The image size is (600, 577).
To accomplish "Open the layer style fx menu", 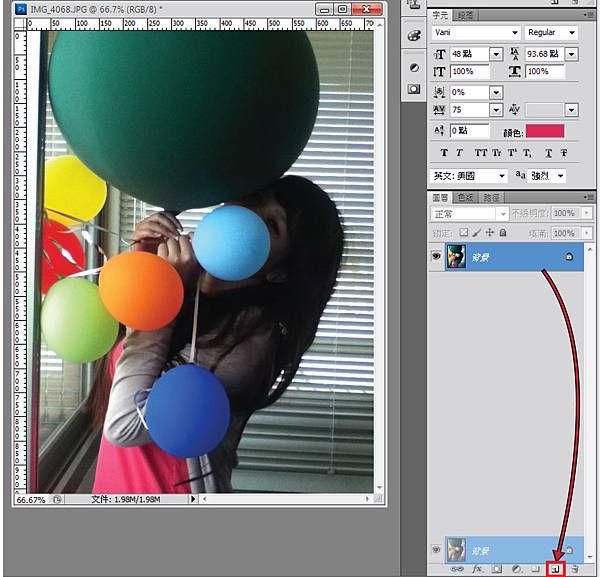I will coord(478,568).
